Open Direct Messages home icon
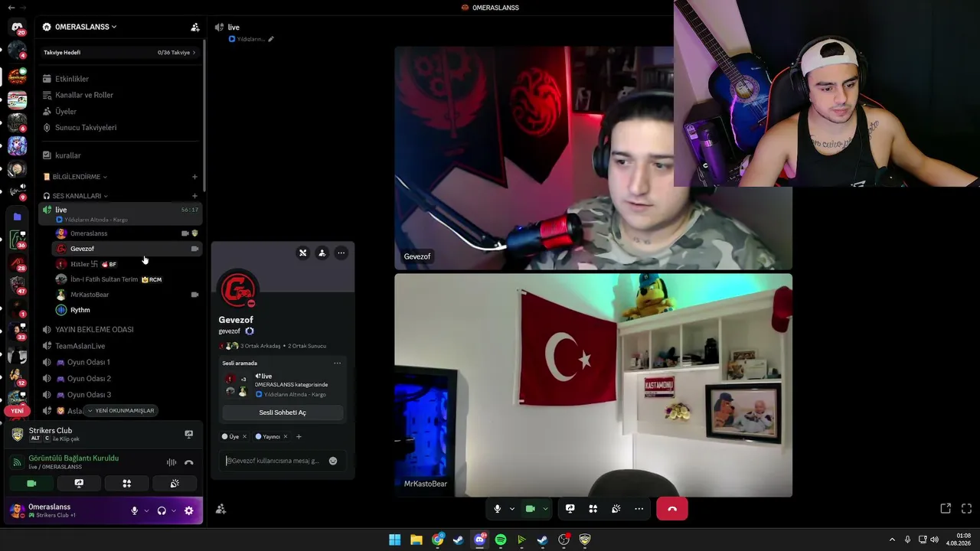Screen dimensions: 980x551 pos(17,27)
